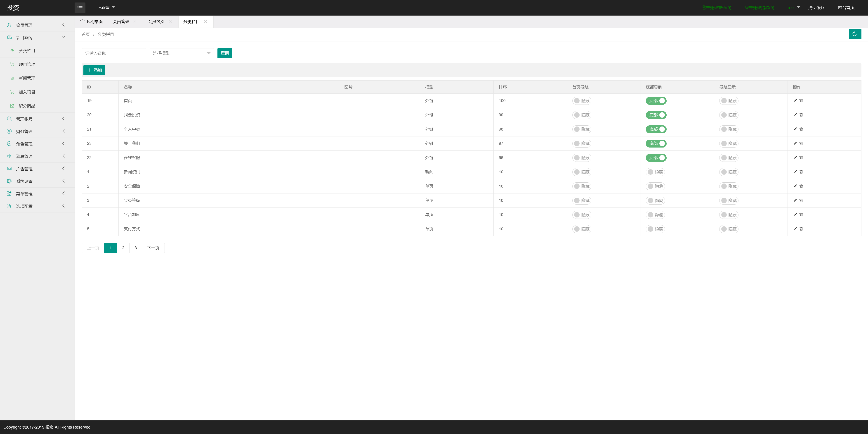This screenshot has width=868, height=434.
Task: Toggle 导航显示 switch for 安全保障 row
Action: pyautogui.click(x=729, y=186)
